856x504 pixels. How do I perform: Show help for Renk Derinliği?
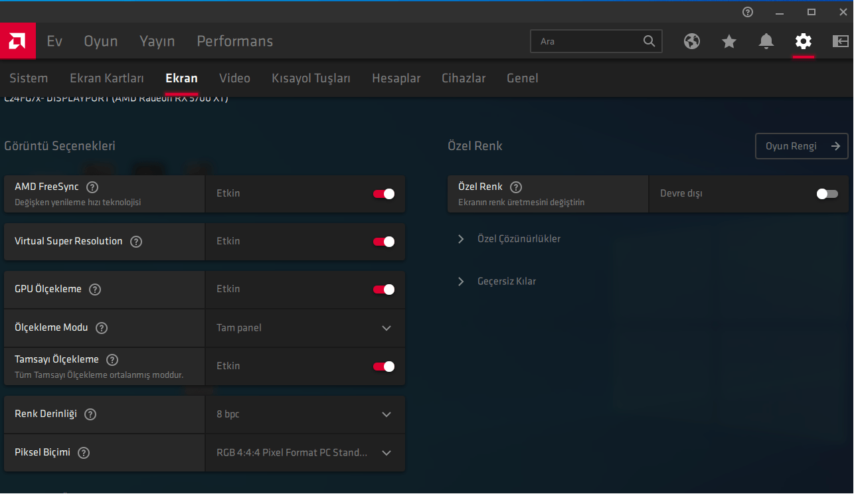click(x=90, y=414)
